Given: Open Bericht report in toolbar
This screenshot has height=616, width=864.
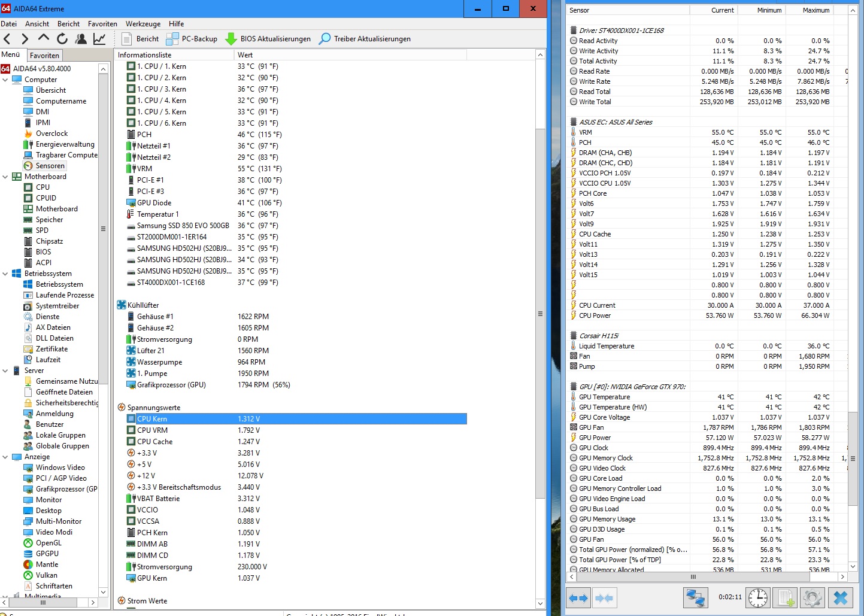Looking at the screenshot, I should (140, 39).
